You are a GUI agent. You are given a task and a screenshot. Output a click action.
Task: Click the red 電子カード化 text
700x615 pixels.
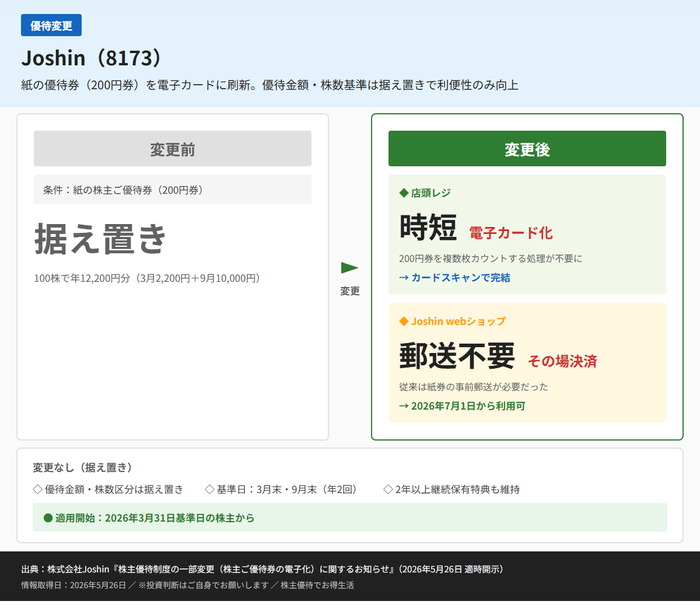tap(511, 233)
